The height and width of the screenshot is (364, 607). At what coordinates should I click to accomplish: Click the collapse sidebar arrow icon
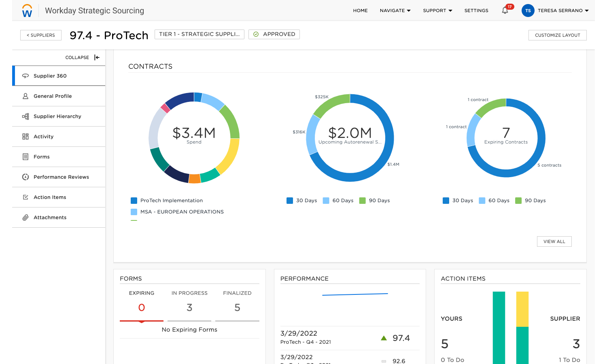click(97, 57)
